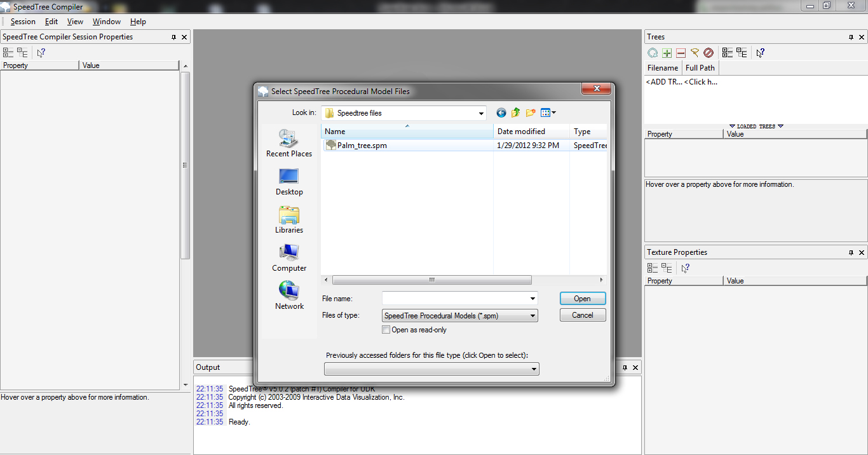Collapse all rows in Texture Properties panel
This screenshot has height=455, width=868.
click(667, 268)
